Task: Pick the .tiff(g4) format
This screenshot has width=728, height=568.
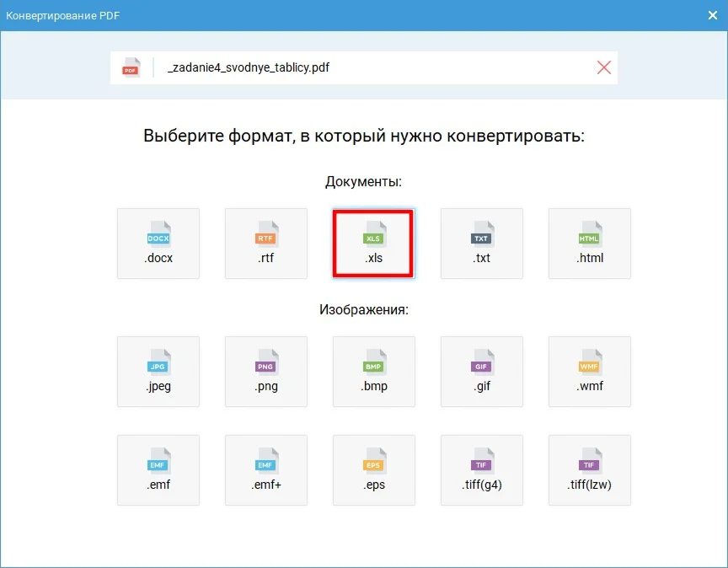Action: coord(481,470)
